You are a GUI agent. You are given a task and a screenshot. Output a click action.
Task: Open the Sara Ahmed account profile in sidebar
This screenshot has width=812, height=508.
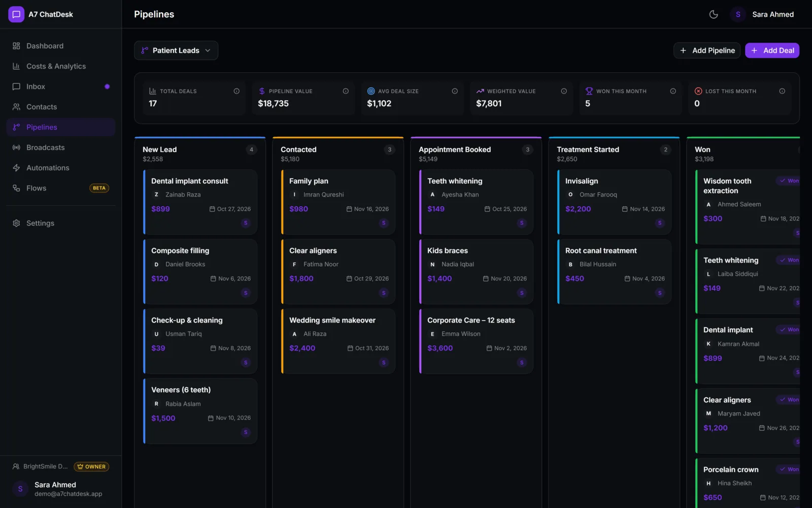pyautogui.click(x=61, y=489)
